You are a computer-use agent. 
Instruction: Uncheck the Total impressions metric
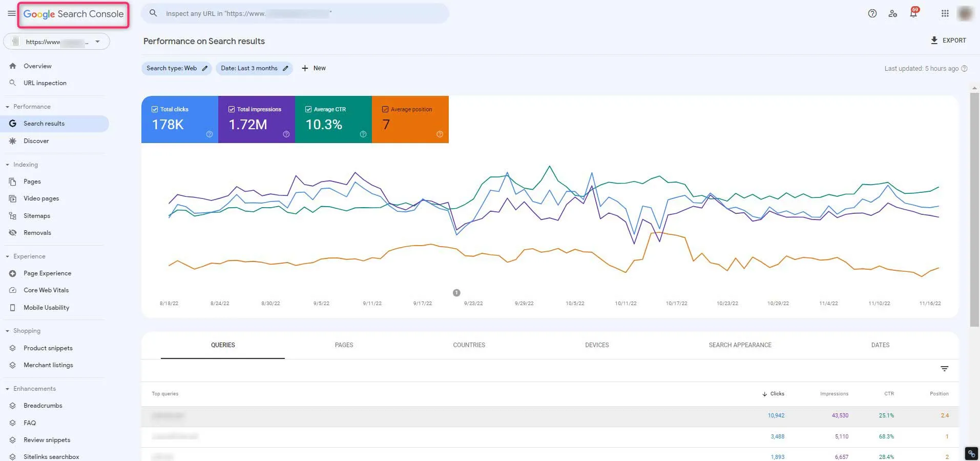point(232,109)
